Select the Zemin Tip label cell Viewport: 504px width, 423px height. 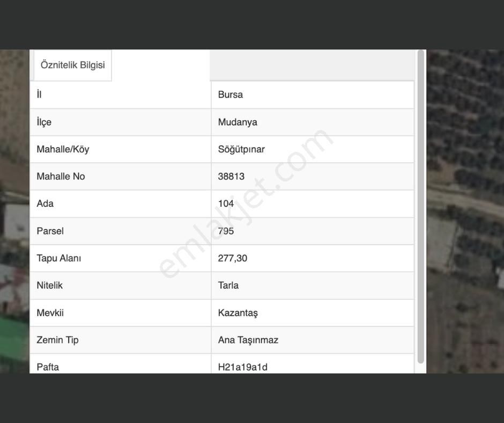(57, 340)
